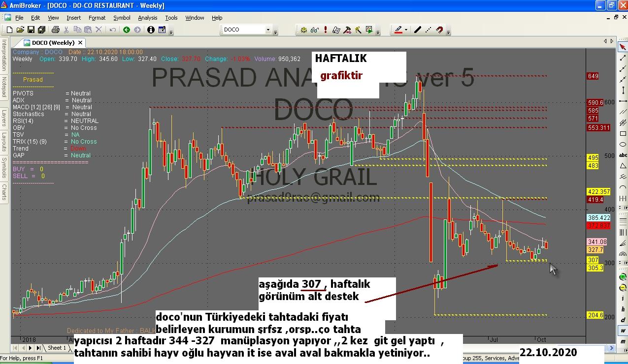The height and width of the screenshot is (364, 628).
Task: Click the Undo arrow icon
Action: pyautogui.click(x=113, y=30)
